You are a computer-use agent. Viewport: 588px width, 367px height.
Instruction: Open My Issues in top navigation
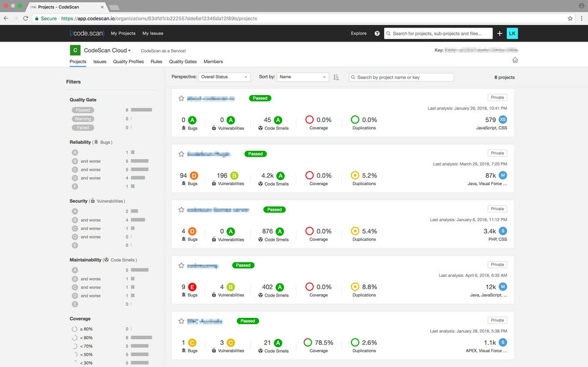(x=153, y=34)
